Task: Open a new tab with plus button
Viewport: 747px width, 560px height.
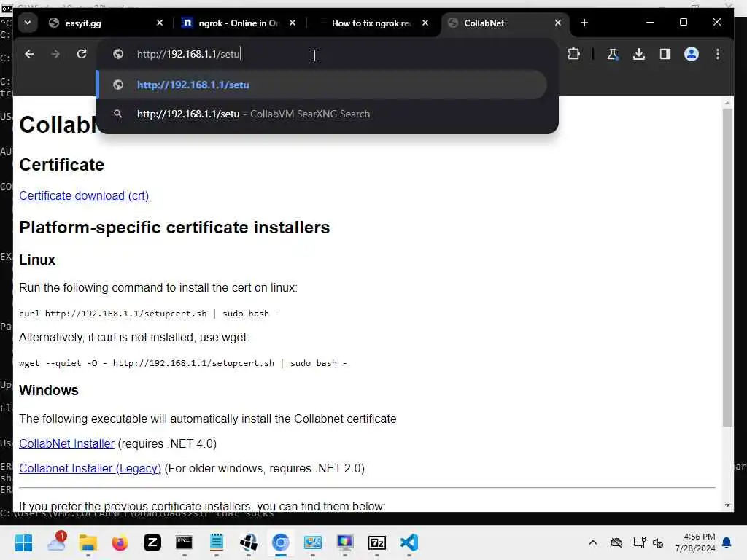Action: (584, 23)
